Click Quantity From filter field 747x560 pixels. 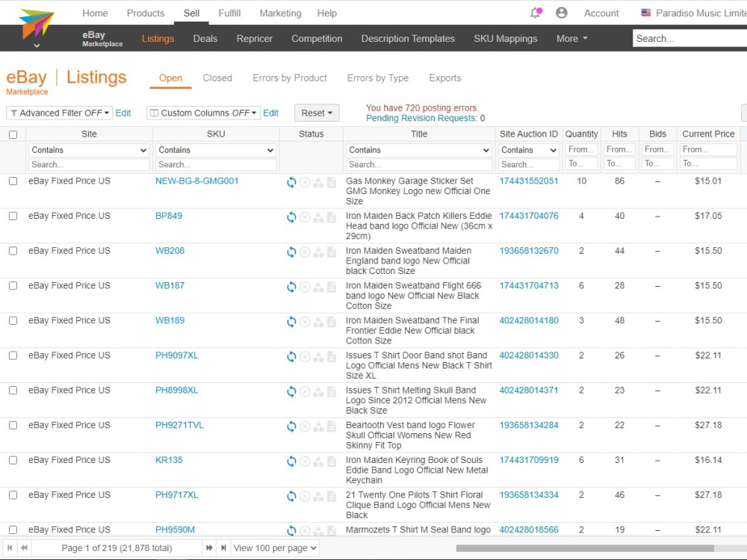coord(581,149)
